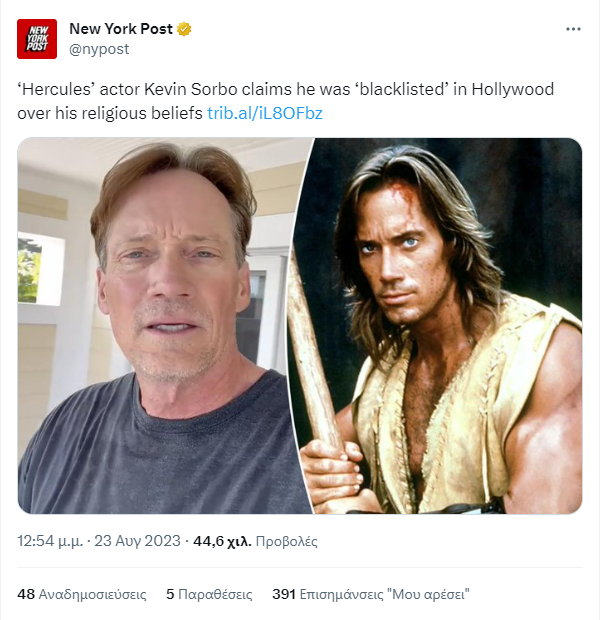
Task: Click the 12:54 μ.μ. timestamp
Action: coord(50,541)
